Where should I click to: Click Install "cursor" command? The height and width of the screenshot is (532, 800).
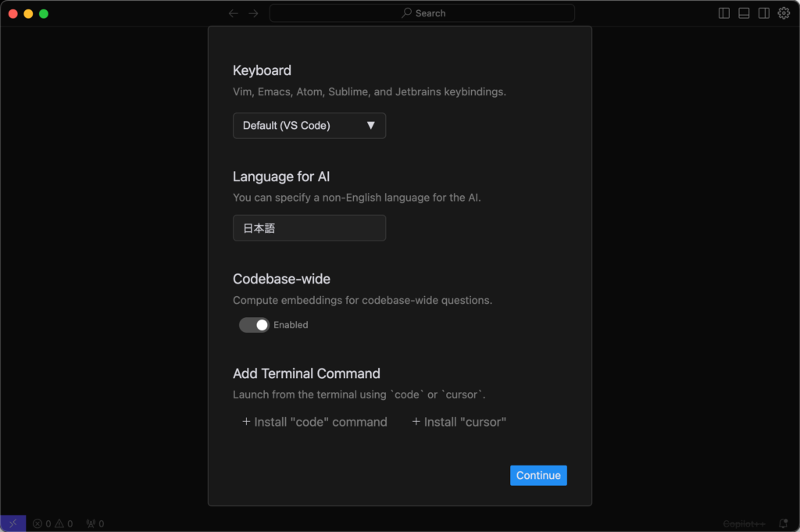click(459, 422)
